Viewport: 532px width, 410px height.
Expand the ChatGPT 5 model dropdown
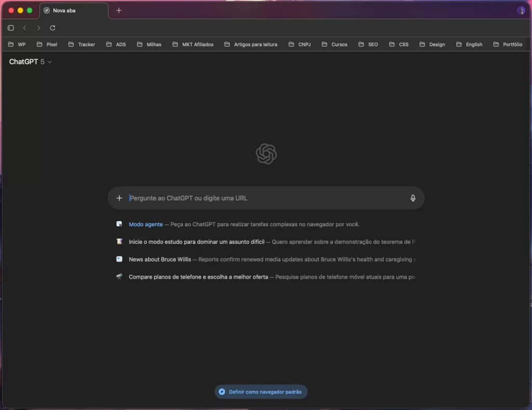coord(31,62)
